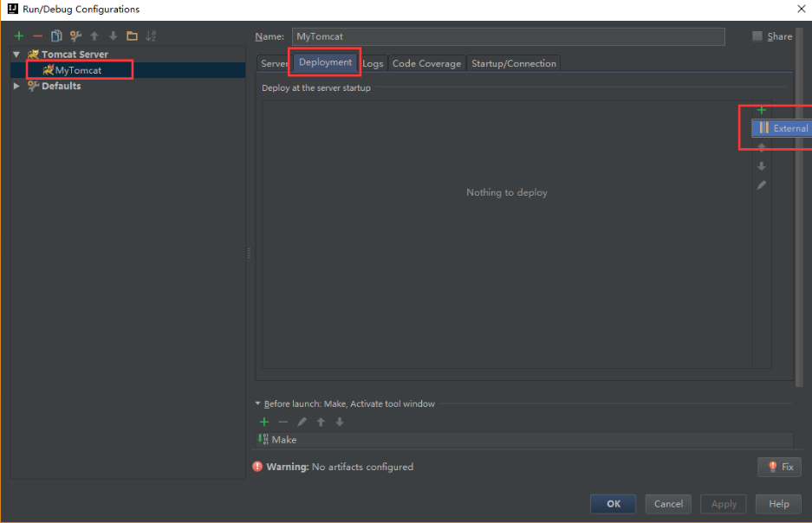Click the Cancel button

click(x=668, y=503)
